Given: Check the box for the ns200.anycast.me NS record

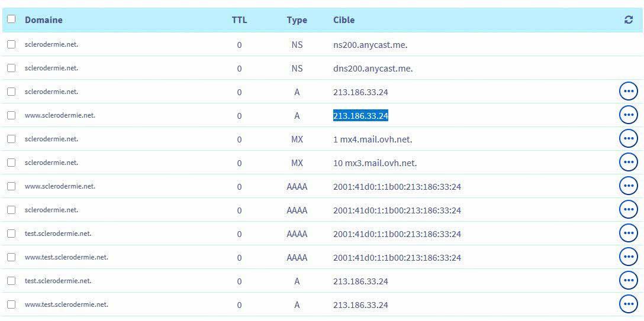Looking at the screenshot, I should point(11,44).
